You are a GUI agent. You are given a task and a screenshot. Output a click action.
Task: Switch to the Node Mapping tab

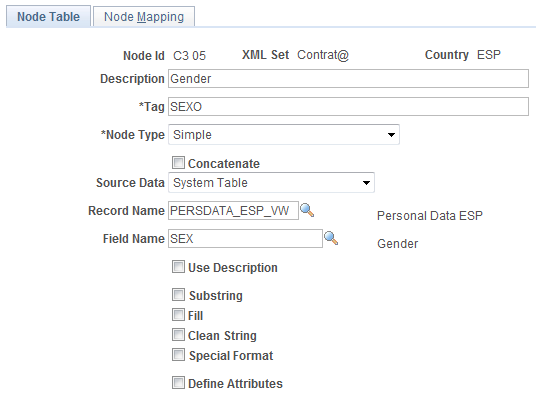click(x=144, y=16)
